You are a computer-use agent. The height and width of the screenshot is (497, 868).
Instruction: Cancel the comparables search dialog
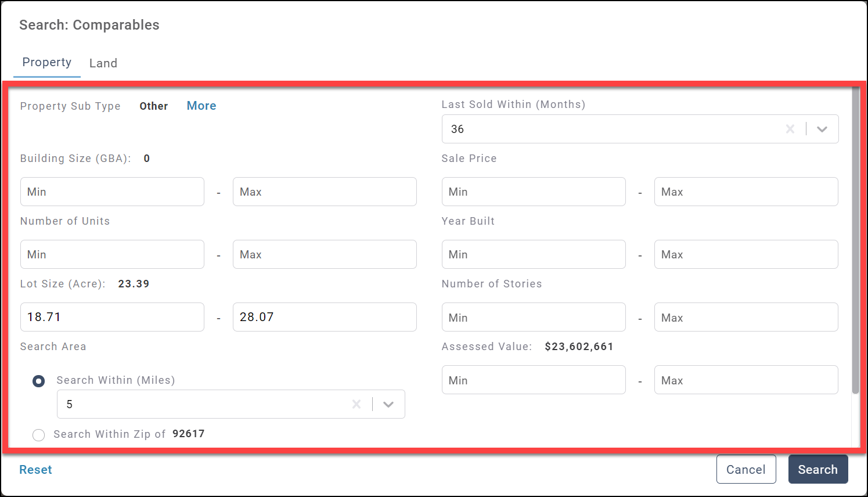coord(745,469)
